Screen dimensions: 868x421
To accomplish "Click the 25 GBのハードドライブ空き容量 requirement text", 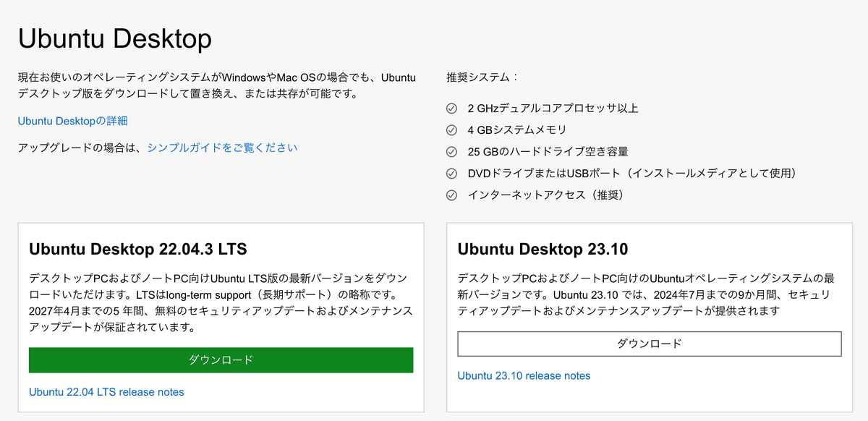I will click(x=548, y=152).
